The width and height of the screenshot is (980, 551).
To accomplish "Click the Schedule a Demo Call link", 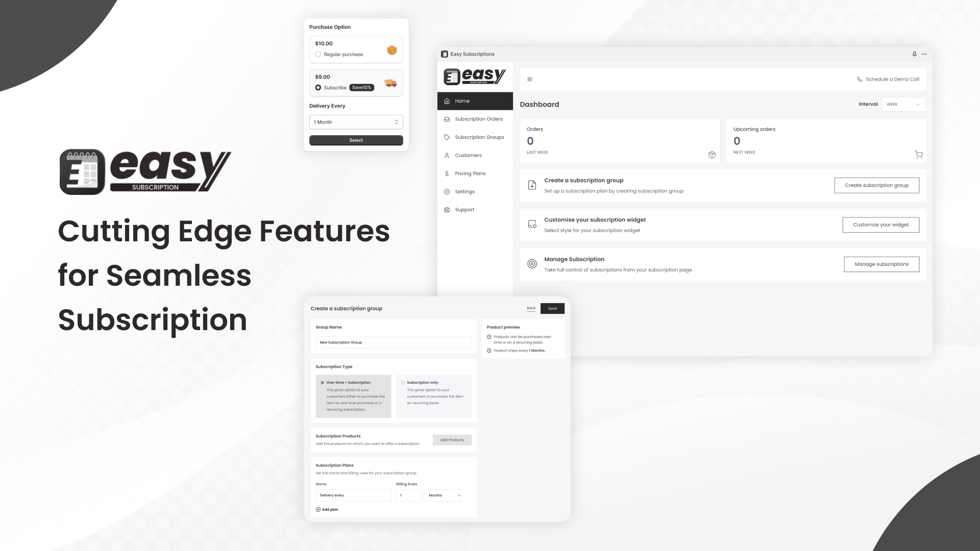I will [x=889, y=79].
